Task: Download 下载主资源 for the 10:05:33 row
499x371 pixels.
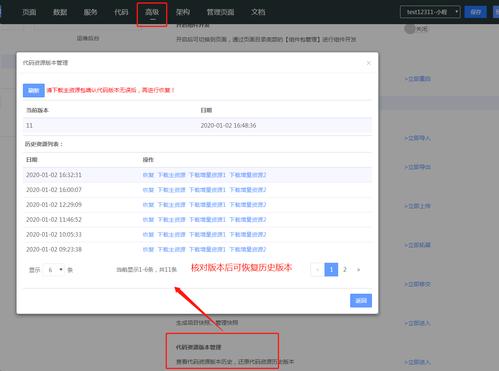Action: click(171, 235)
